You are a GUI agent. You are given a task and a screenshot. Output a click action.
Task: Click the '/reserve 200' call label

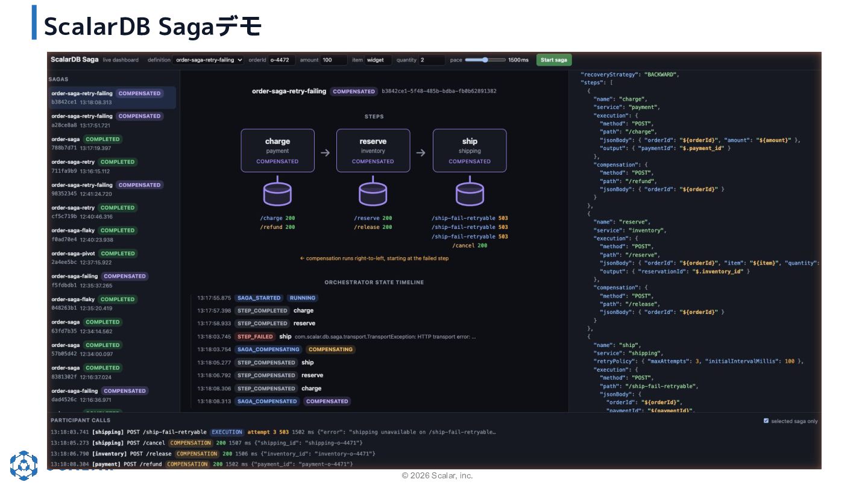tap(373, 218)
